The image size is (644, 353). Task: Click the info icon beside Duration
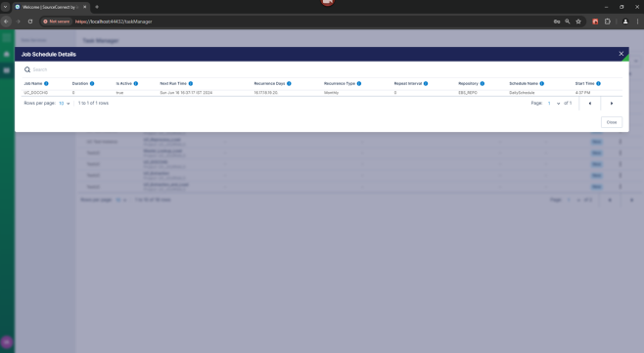coord(92,83)
